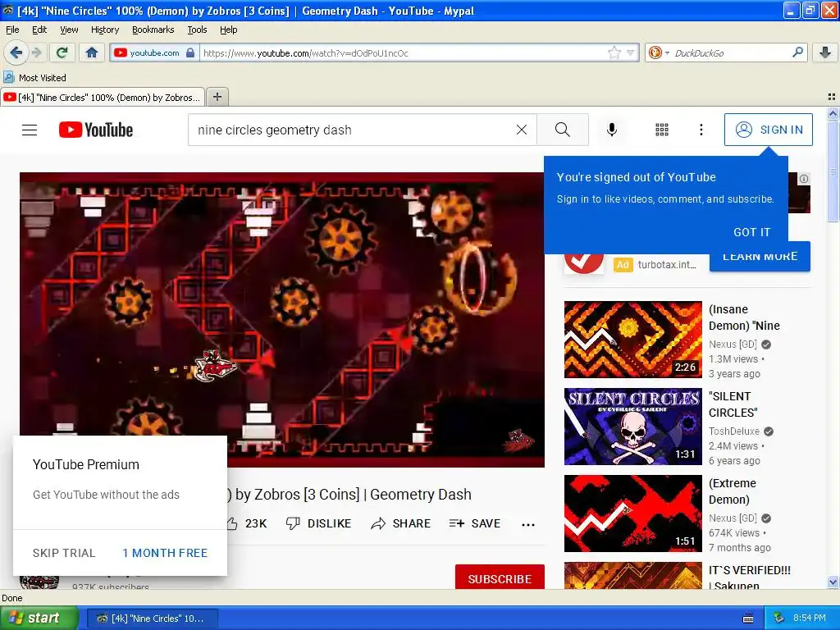Viewport: 840px width, 630px height.
Task: Click the browser Forward arrow
Action: pos(36,52)
